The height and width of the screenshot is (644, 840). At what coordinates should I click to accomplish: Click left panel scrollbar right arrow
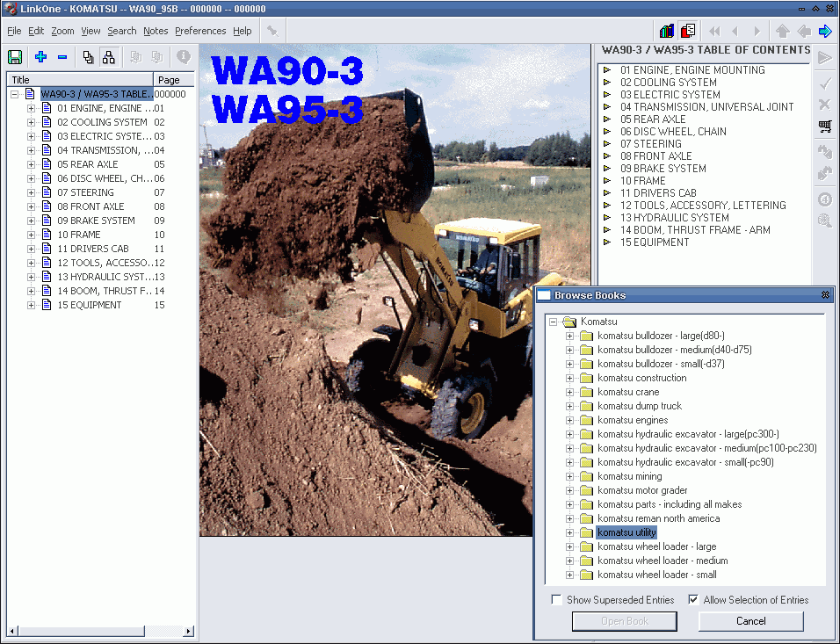click(x=188, y=631)
